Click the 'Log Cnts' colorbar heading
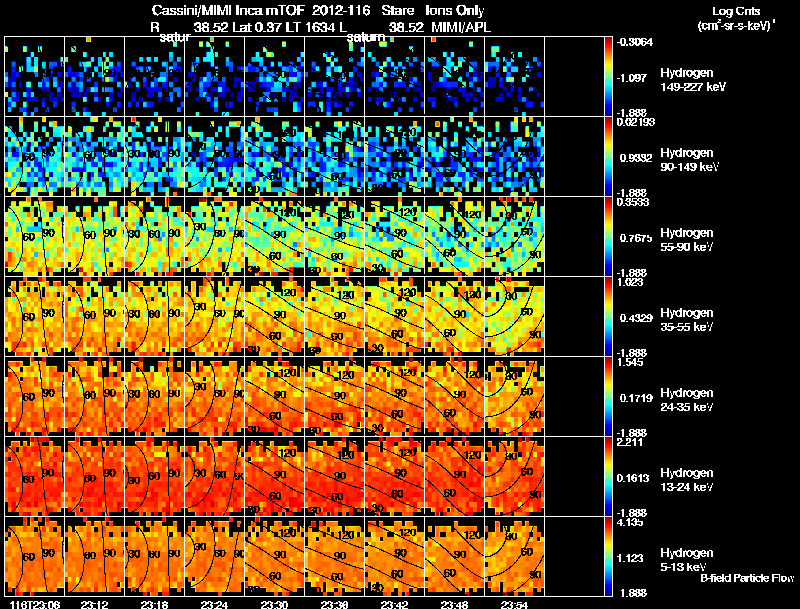This screenshot has height=609, width=800. [x=736, y=11]
